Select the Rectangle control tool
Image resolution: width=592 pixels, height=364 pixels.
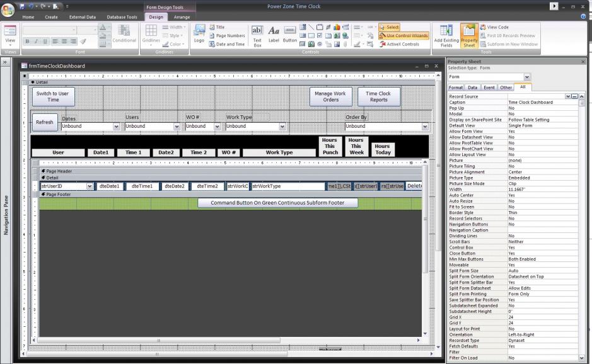click(x=311, y=36)
